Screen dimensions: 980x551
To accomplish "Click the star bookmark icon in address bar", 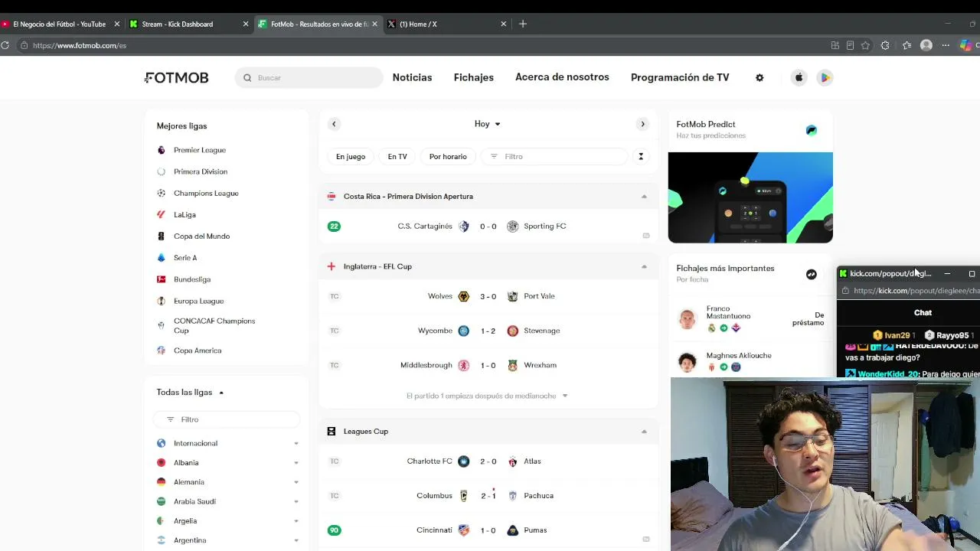I will click(865, 45).
